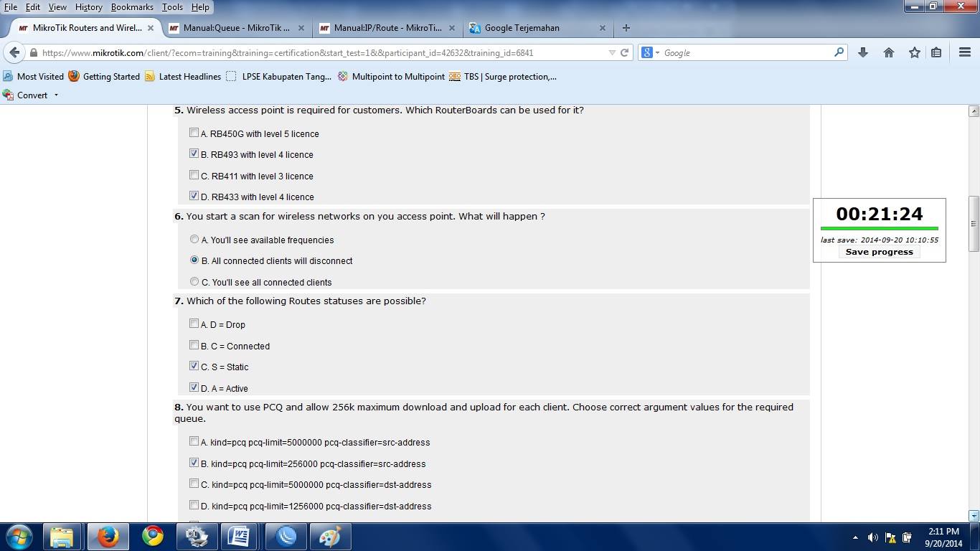
Task: Open Most Visited bookmark
Action: click(x=33, y=76)
